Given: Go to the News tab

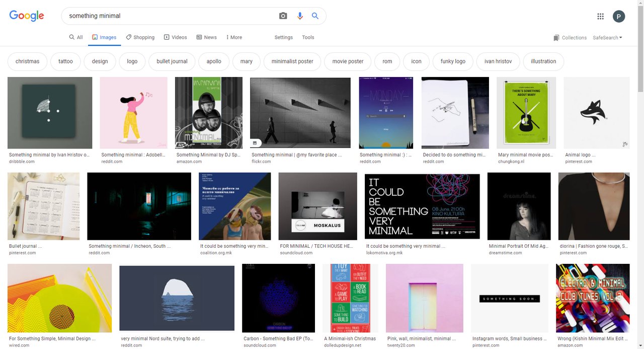Looking at the screenshot, I should (x=206, y=37).
